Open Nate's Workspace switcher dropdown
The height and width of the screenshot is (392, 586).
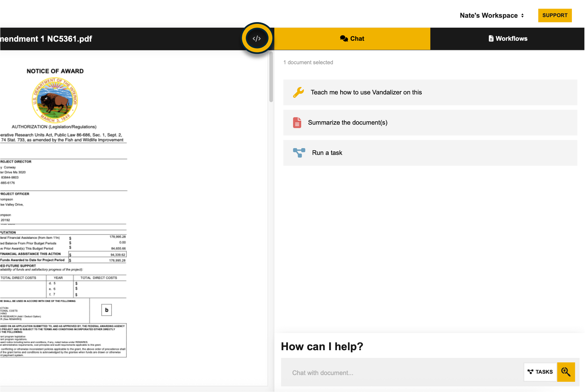(492, 16)
